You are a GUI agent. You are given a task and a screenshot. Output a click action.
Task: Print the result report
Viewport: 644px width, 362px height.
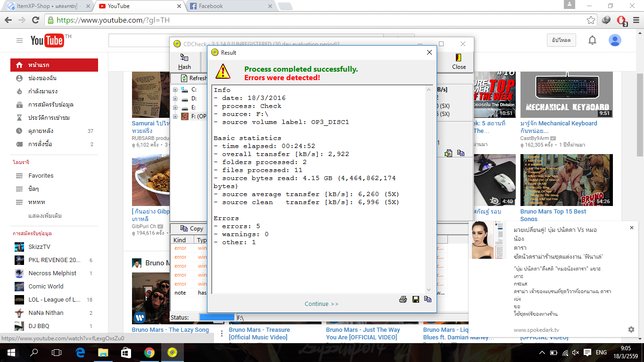point(403,299)
